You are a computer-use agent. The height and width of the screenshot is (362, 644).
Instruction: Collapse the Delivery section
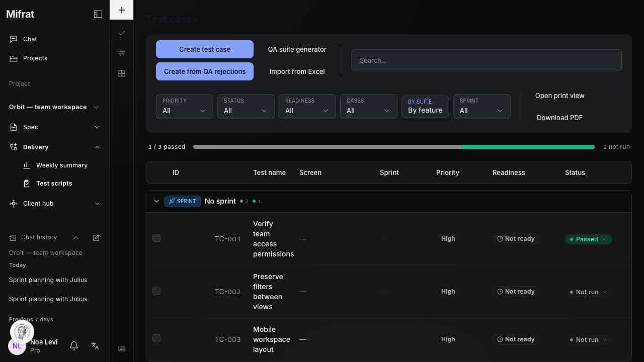point(54,147)
